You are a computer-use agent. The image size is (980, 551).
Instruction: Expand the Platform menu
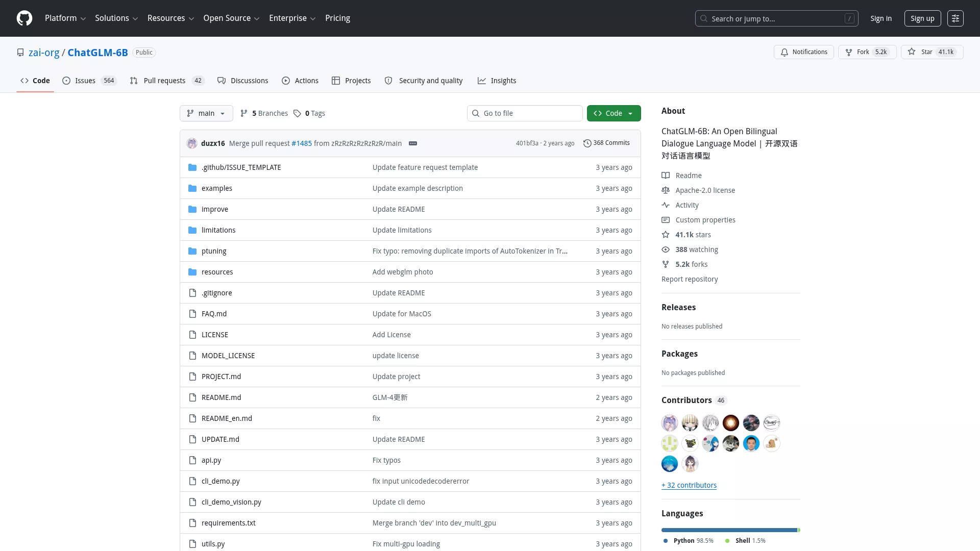65,18
